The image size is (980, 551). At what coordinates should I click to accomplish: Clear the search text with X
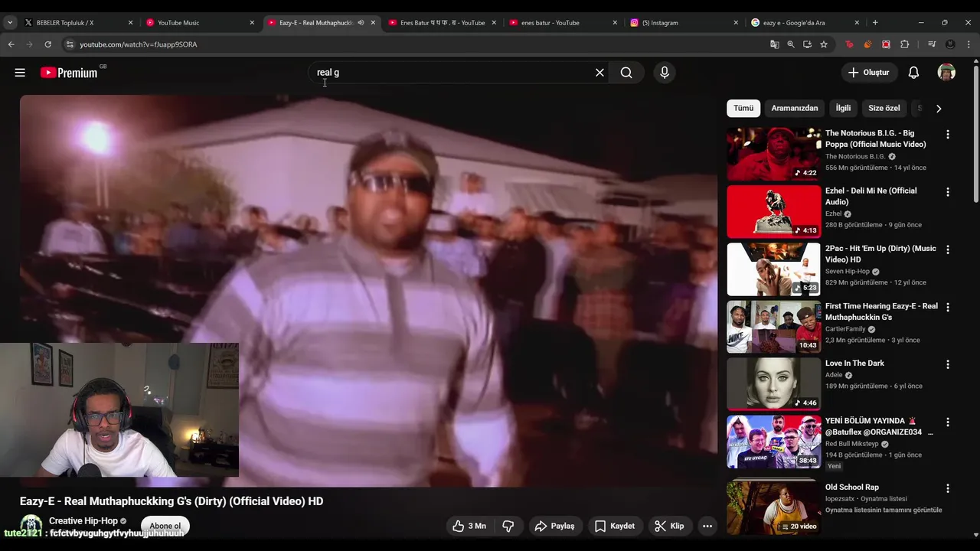pos(599,73)
